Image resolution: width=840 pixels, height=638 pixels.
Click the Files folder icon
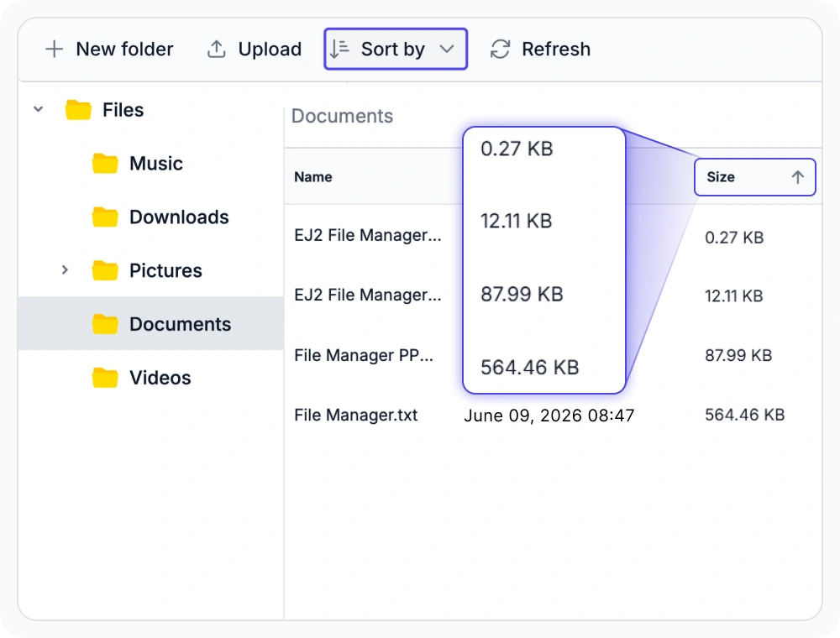pos(78,110)
